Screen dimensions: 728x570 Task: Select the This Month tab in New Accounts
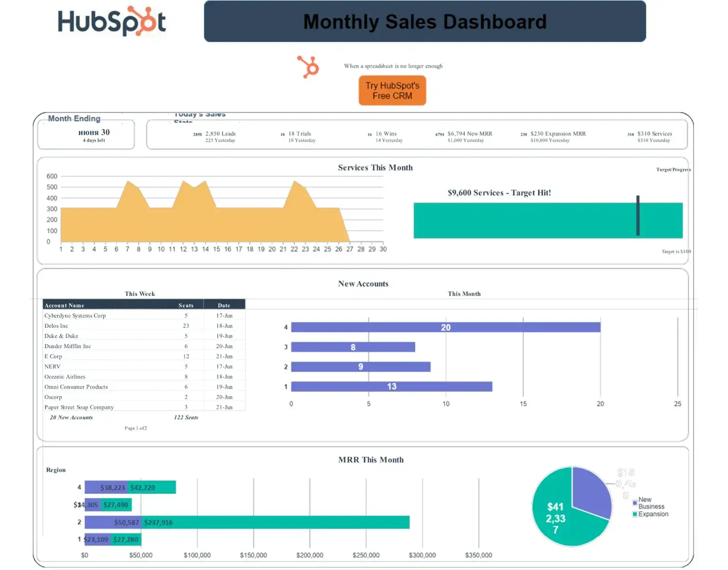click(464, 294)
